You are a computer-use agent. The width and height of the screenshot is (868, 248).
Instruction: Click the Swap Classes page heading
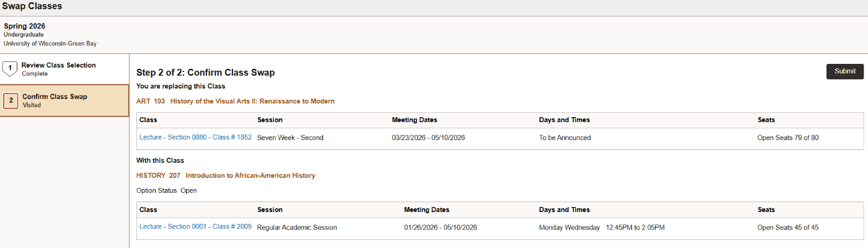coord(32,6)
